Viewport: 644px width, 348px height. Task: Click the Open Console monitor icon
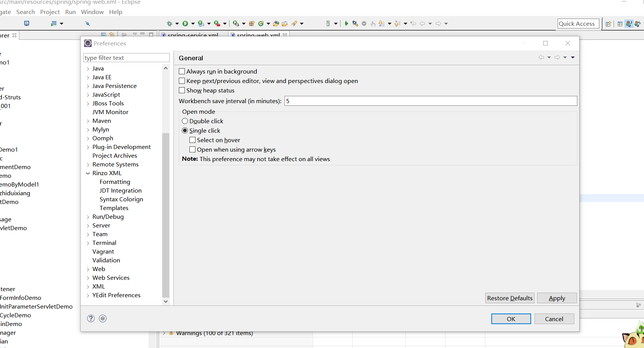[27, 24]
